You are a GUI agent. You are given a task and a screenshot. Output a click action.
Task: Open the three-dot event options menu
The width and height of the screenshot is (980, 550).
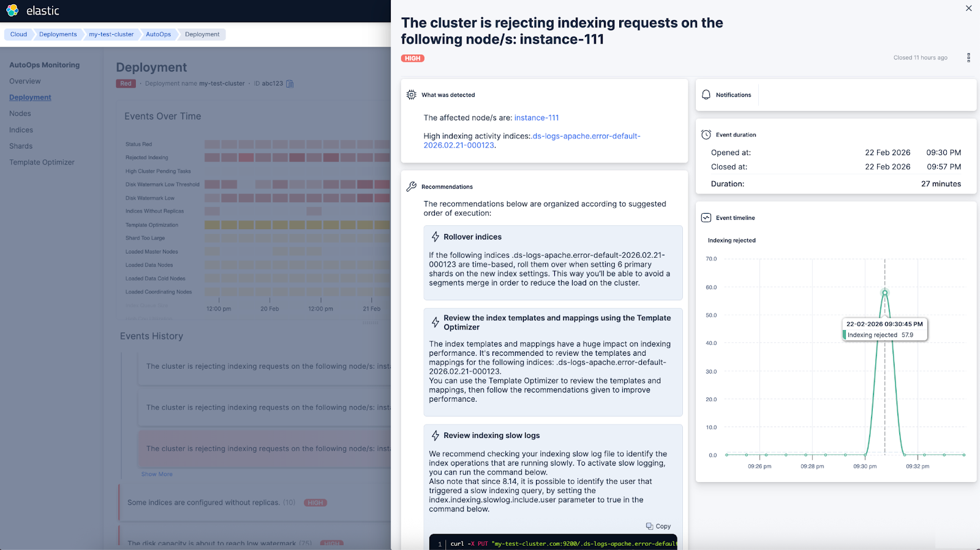(968, 58)
